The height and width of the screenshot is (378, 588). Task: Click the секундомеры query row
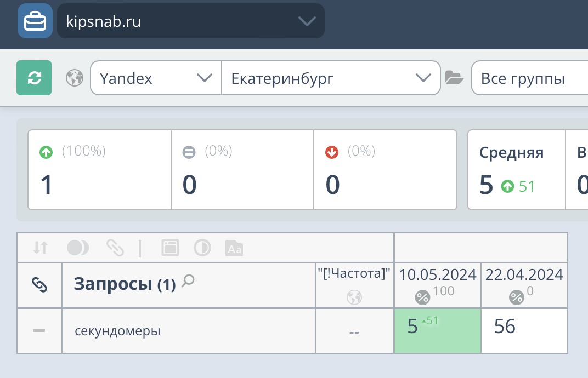click(x=117, y=331)
